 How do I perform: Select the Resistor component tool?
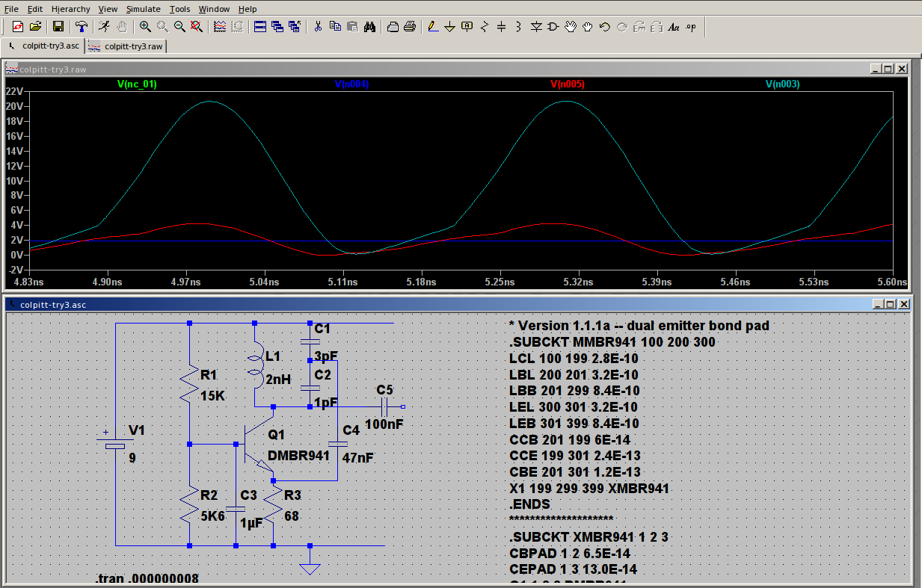coord(484,27)
